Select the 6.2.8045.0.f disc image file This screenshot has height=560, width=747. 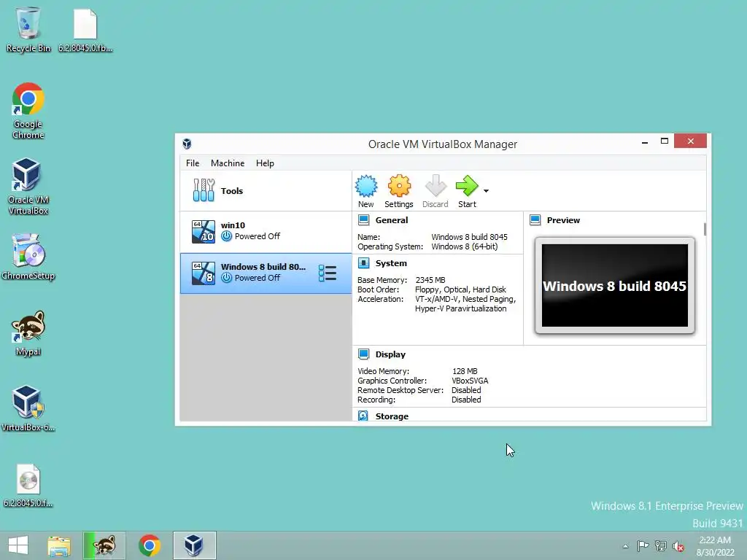(28, 486)
